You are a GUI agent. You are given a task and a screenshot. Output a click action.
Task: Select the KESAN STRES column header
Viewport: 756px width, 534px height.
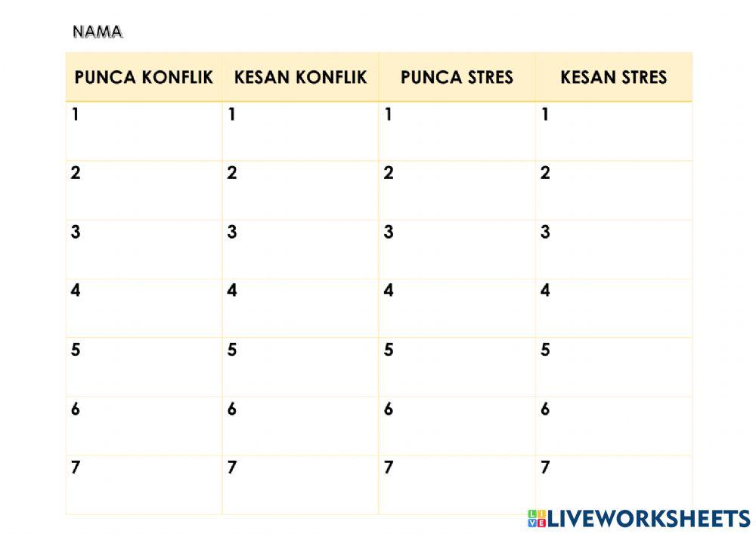click(613, 77)
